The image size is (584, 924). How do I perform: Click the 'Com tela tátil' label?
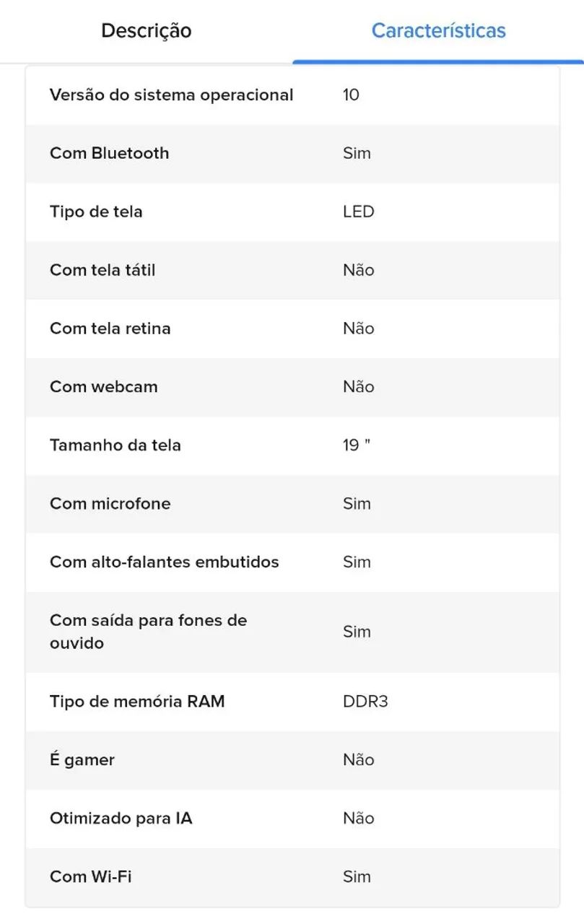click(103, 270)
